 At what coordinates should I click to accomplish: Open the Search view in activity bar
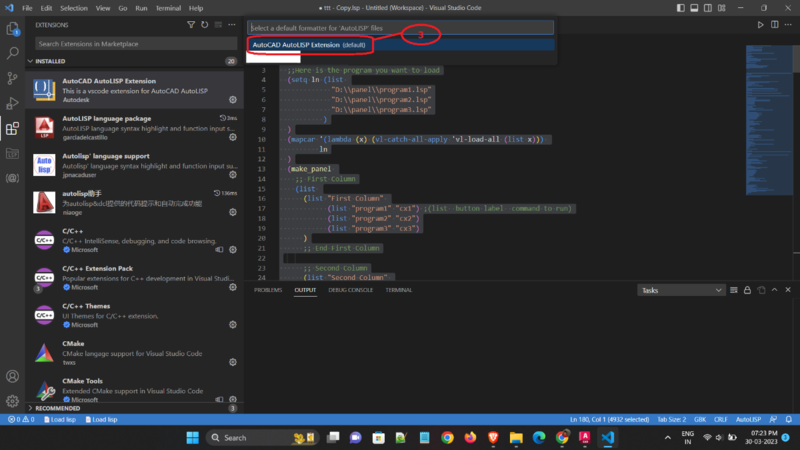pos(12,53)
